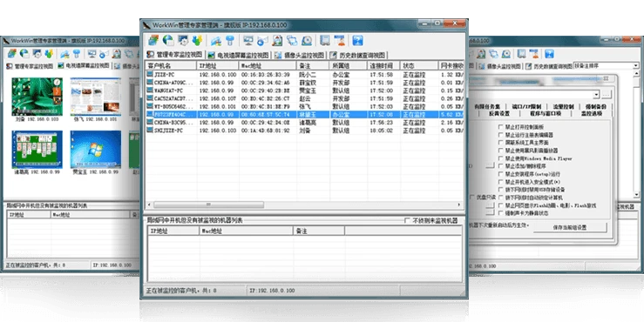644x322 pixels.
Task: Select the highlighted 林黛玉 row
Action: pos(305,115)
